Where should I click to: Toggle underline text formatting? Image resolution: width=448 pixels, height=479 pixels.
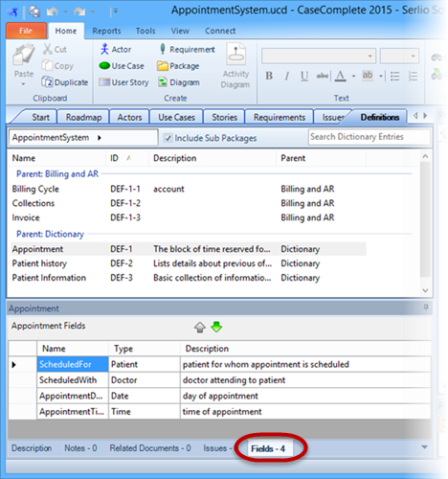coord(304,76)
